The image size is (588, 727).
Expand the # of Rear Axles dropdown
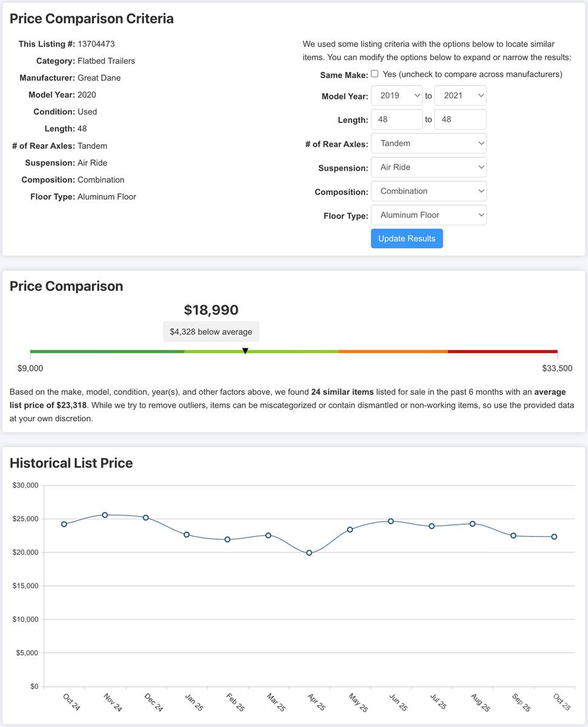click(429, 144)
